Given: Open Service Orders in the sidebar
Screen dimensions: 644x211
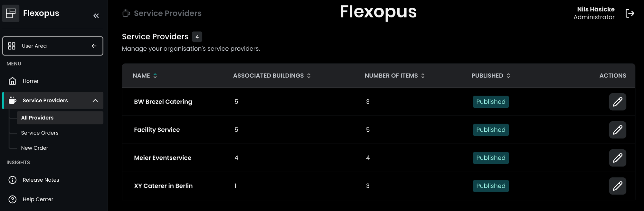Looking at the screenshot, I should tap(40, 133).
